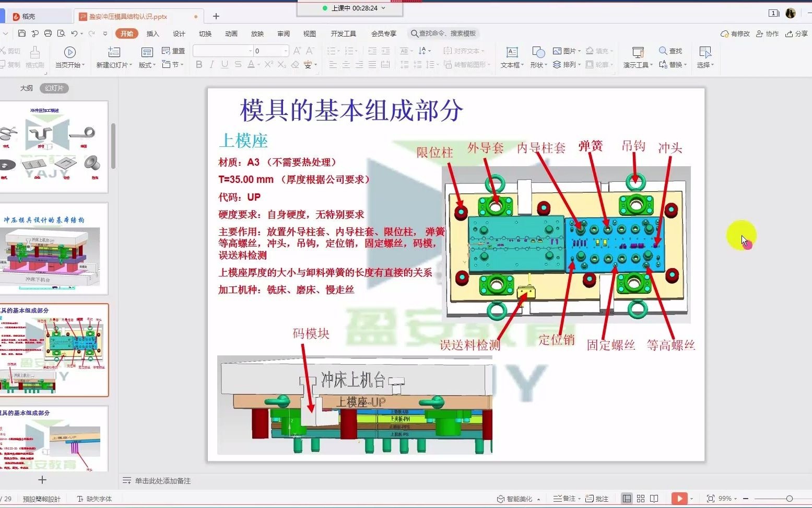Click the Reset (重置) button

[x=173, y=51]
